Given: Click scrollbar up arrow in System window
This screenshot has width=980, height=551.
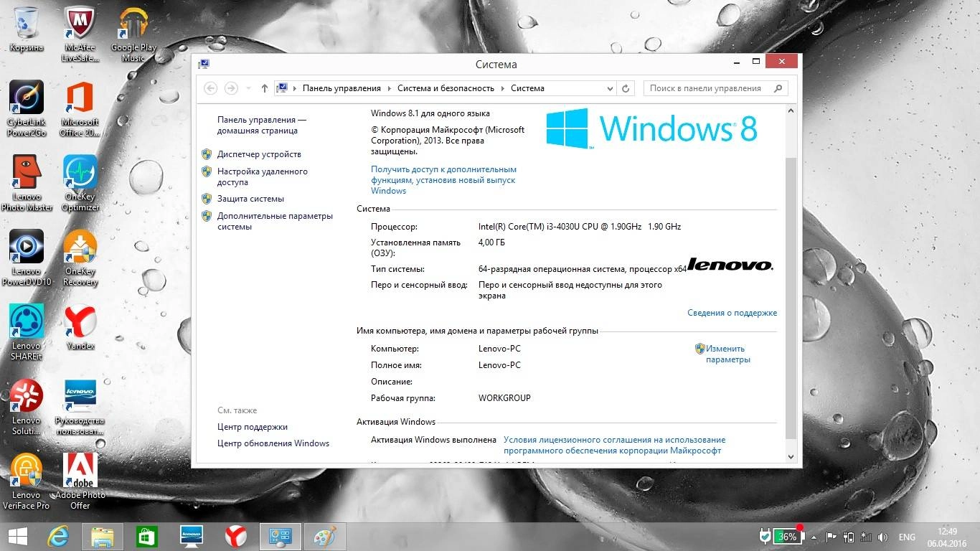Looking at the screenshot, I should [791, 110].
